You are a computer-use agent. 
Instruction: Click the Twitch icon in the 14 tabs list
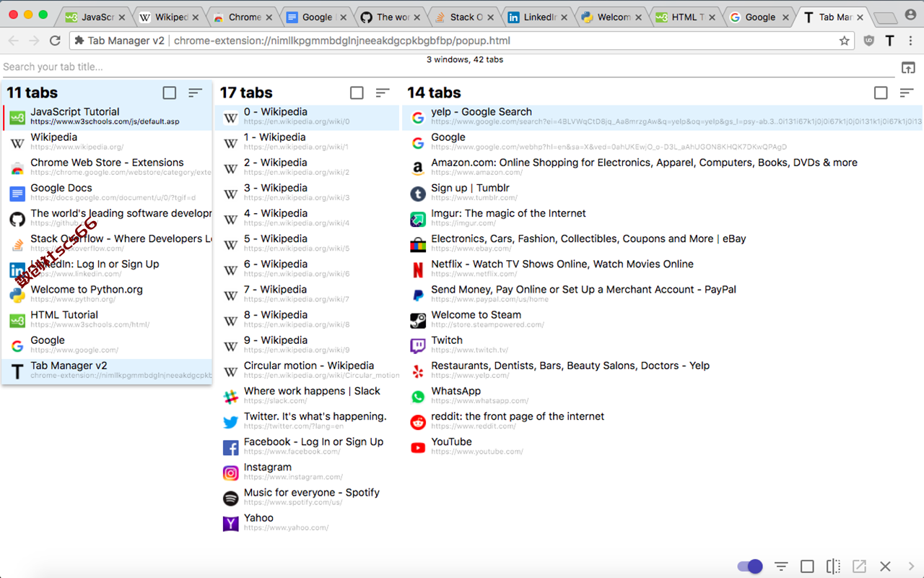(417, 346)
